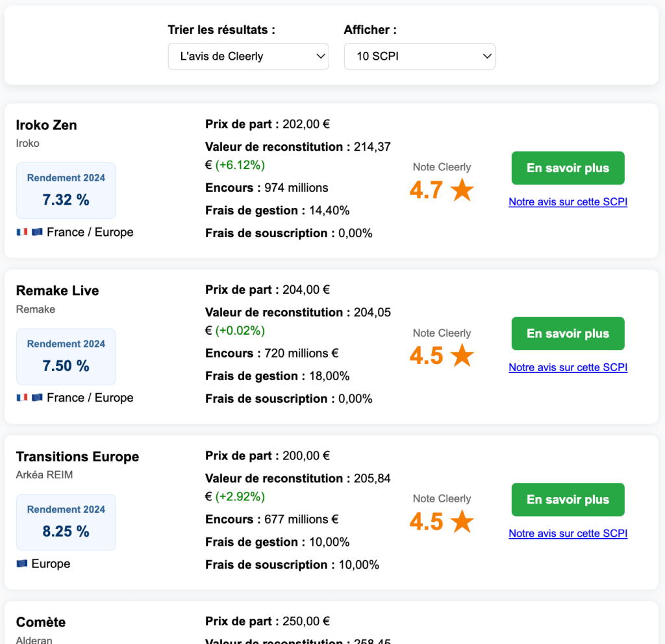Click 'En savoir plus' for Transitions Europe

click(568, 500)
